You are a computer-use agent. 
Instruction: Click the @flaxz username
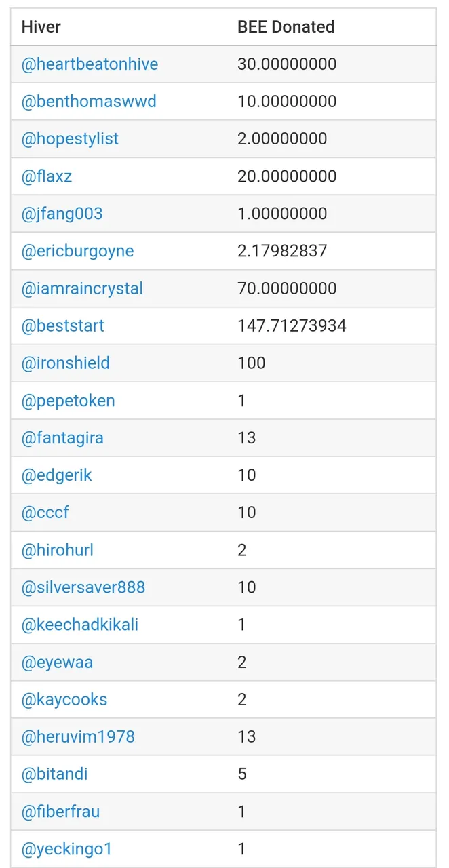point(47,176)
